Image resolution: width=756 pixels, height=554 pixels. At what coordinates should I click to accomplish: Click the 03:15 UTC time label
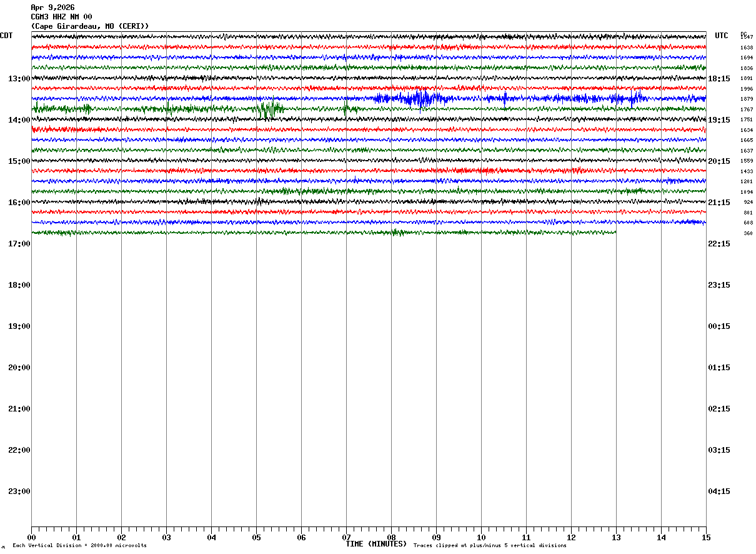(719, 450)
